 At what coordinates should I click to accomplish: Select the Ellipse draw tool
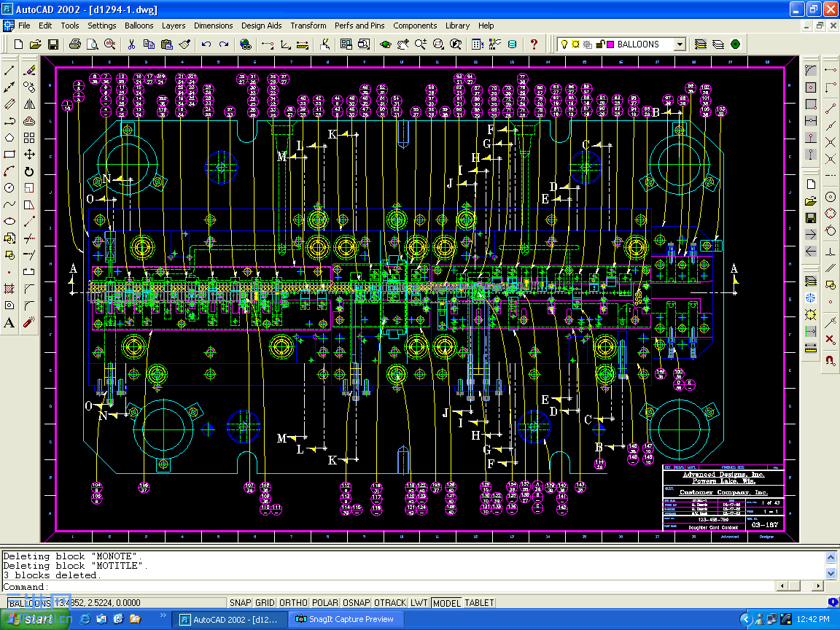(x=9, y=221)
